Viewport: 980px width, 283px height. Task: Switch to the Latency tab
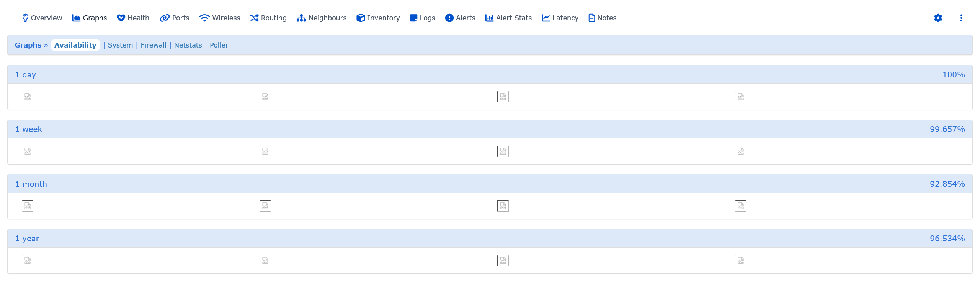(x=560, y=18)
